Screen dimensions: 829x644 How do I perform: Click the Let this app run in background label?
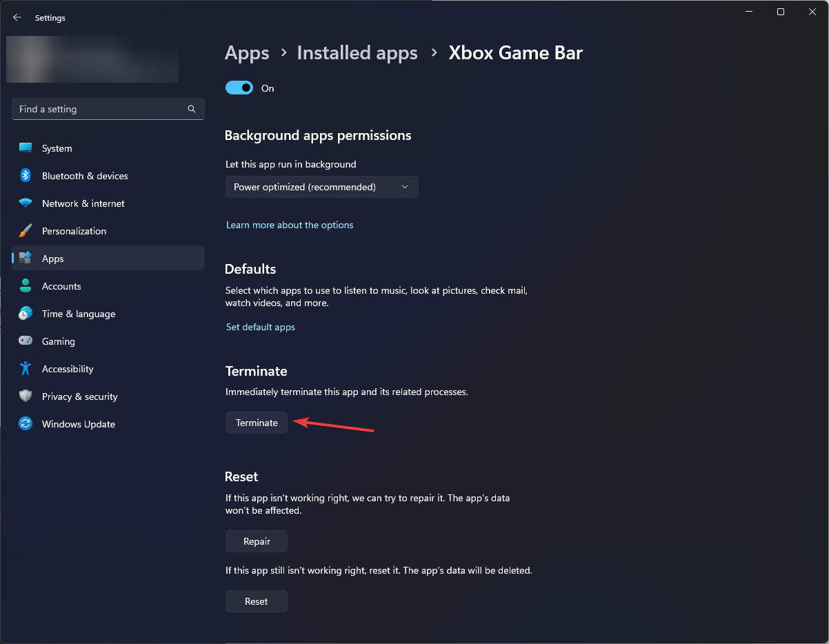(291, 164)
